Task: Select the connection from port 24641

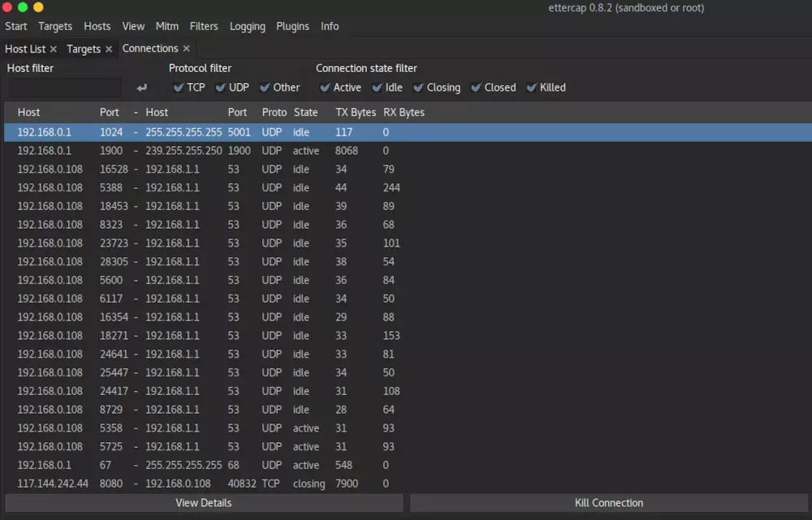Action: (408, 355)
